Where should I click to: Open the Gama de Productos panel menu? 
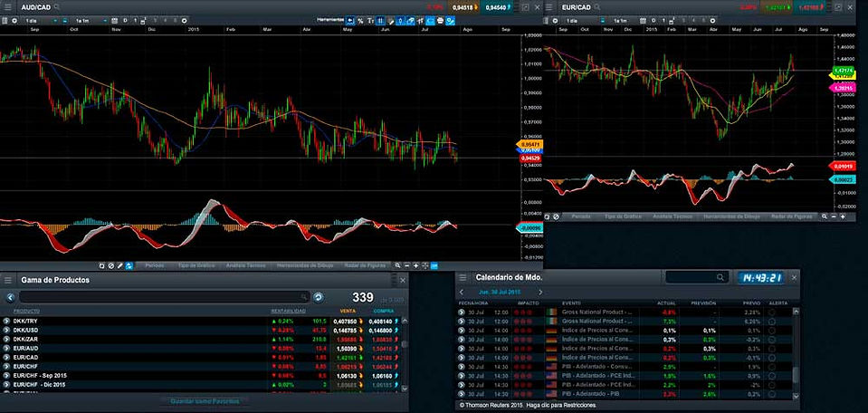pos(8,280)
